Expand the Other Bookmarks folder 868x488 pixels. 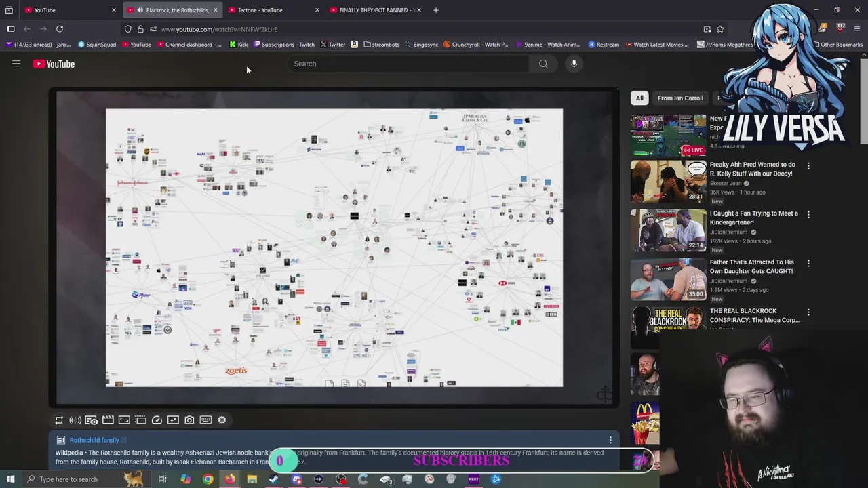[837, 45]
